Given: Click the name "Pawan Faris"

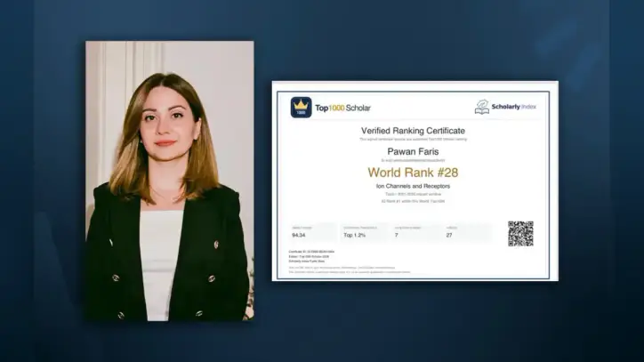Looking at the screenshot, I should (x=413, y=151).
